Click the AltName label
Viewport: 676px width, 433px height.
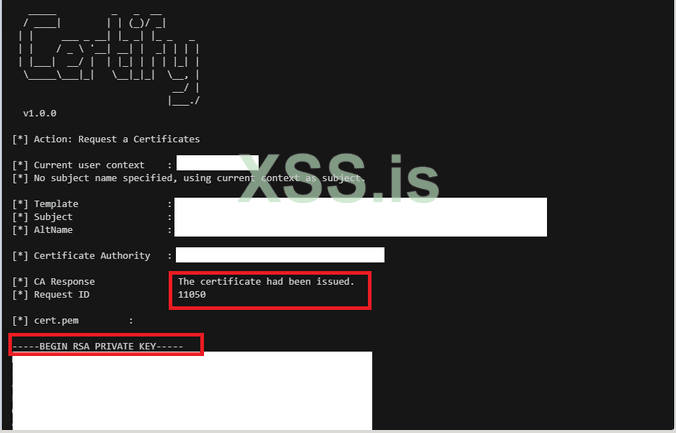click(53, 230)
